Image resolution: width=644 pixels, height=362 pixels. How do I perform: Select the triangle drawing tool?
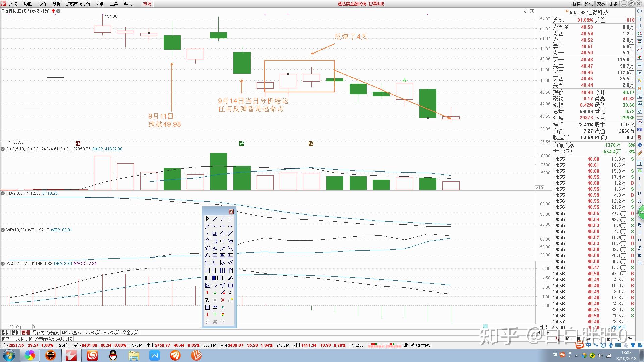click(223, 286)
